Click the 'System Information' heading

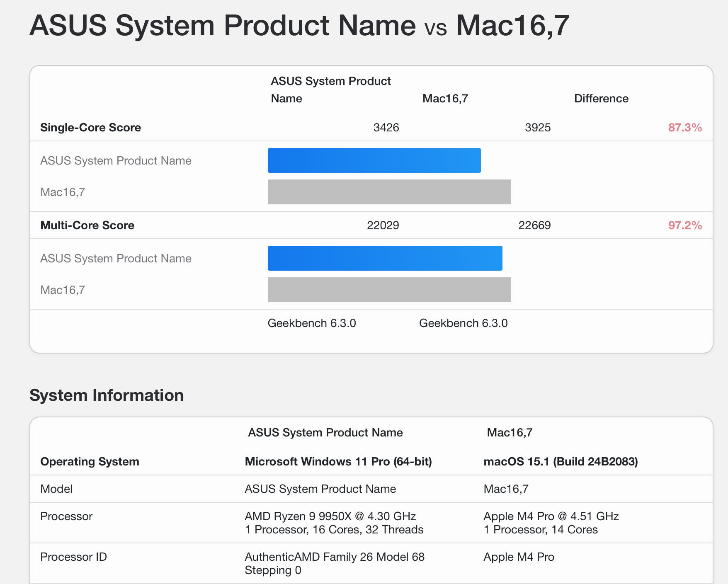107,395
